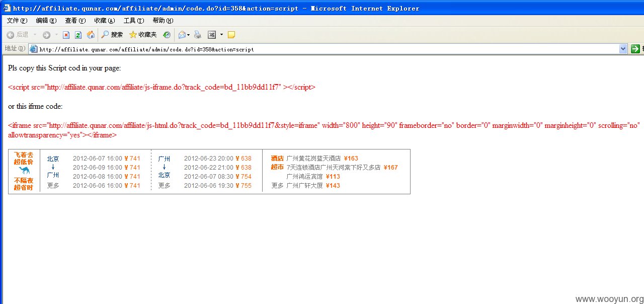This screenshot has height=304, width=644.
Task: Open the 工具(T) menu
Action: [x=133, y=21]
